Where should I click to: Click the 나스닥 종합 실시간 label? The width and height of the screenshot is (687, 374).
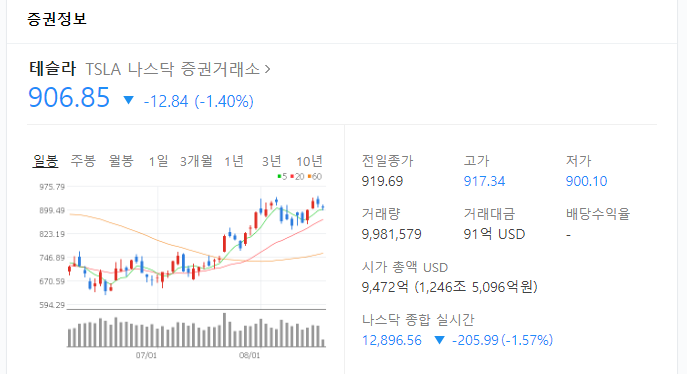(x=418, y=320)
